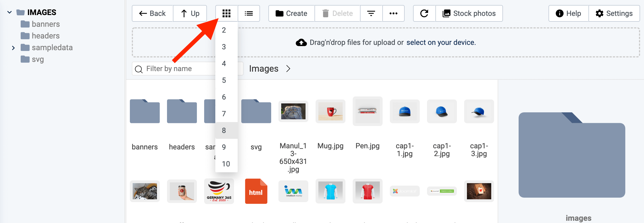Select svg in the folder tree
The width and height of the screenshot is (644, 223).
pos(32,59)
